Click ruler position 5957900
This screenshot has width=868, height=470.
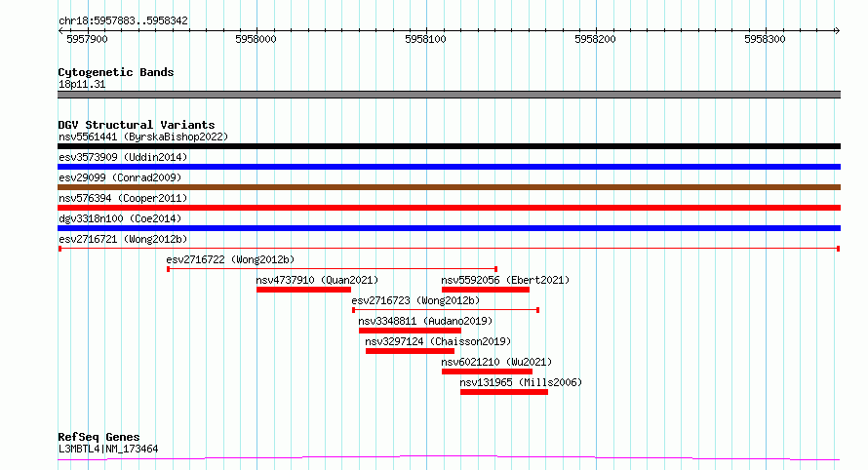pos(87,39)
